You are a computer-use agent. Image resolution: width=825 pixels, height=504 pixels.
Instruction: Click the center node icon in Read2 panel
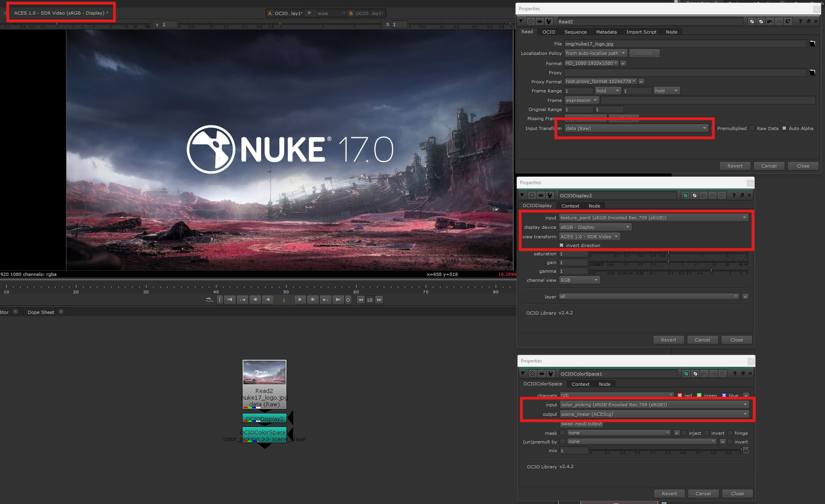530,21
